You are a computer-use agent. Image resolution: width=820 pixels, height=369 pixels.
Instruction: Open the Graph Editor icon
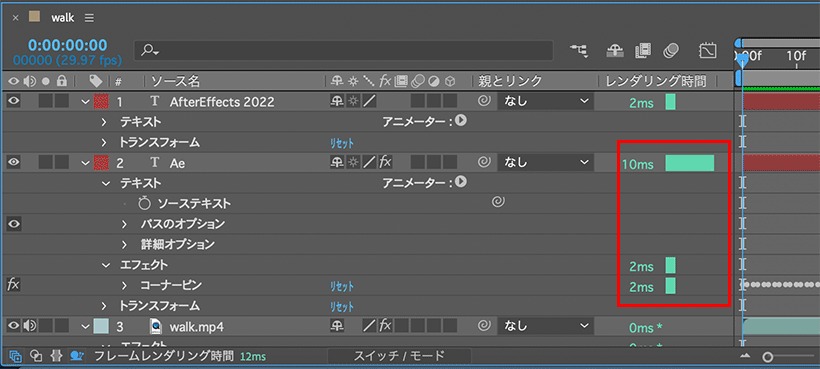tap(708, 51)
